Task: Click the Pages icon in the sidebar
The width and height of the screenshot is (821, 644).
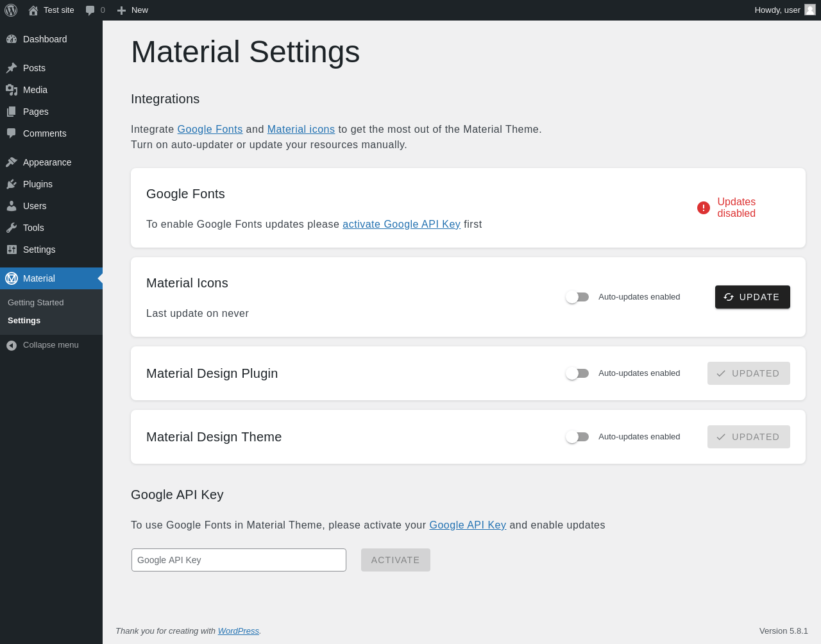Action: [12, 112]
